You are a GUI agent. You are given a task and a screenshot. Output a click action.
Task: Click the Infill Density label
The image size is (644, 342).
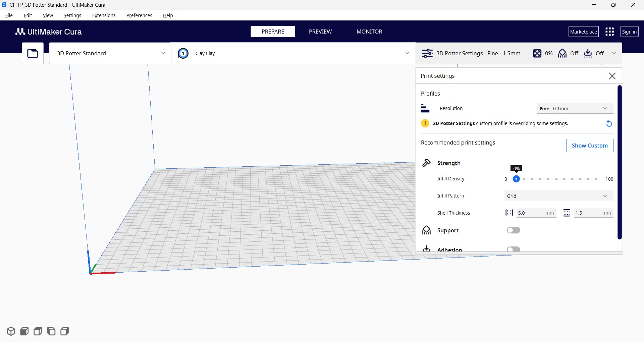coord(451,179)
